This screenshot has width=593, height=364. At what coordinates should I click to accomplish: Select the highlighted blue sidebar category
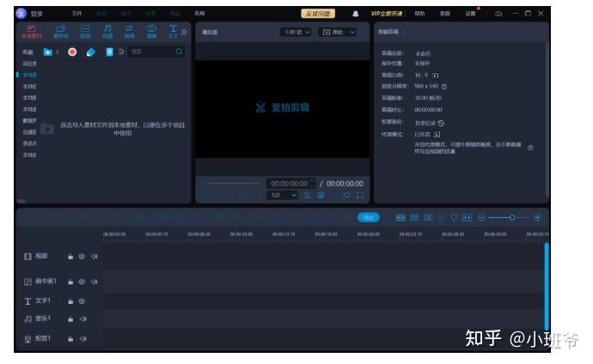29,75
